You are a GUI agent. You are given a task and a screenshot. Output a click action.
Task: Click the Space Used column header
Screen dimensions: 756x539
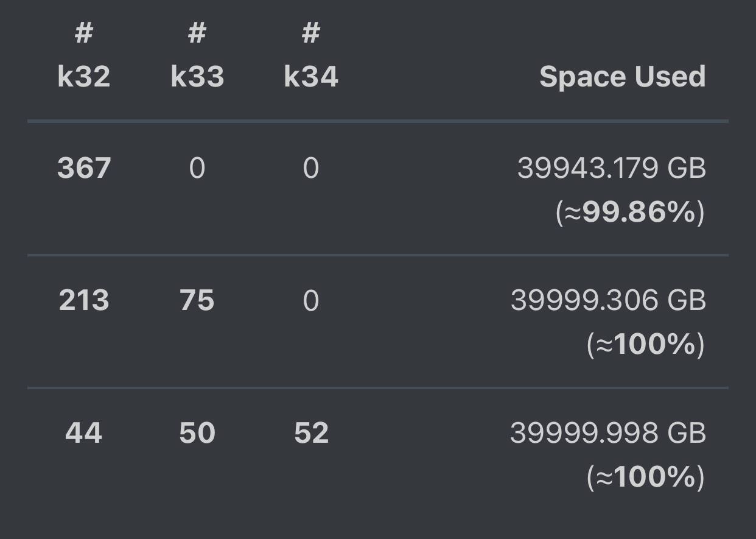(x=622, y=77)
